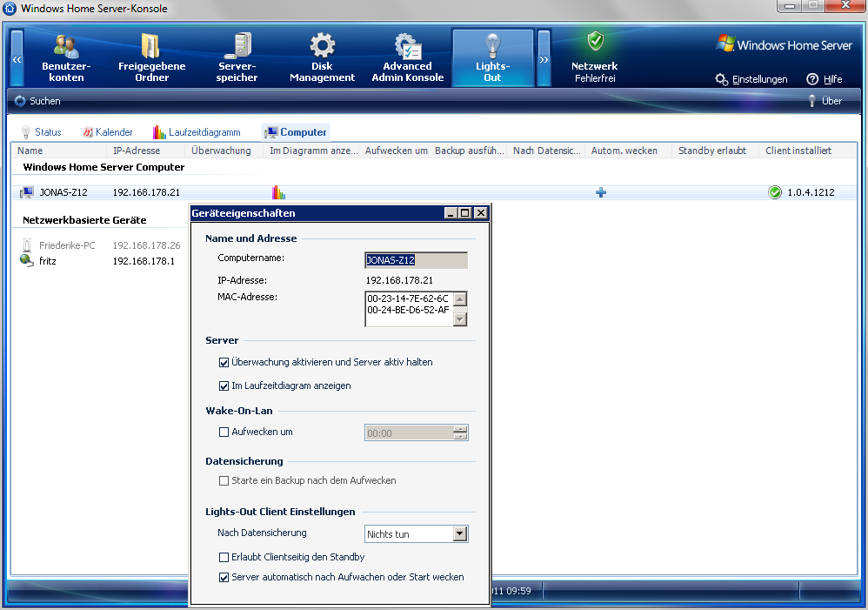
Task: Sort by Client installiert column
Action: (x=808, y=151)
